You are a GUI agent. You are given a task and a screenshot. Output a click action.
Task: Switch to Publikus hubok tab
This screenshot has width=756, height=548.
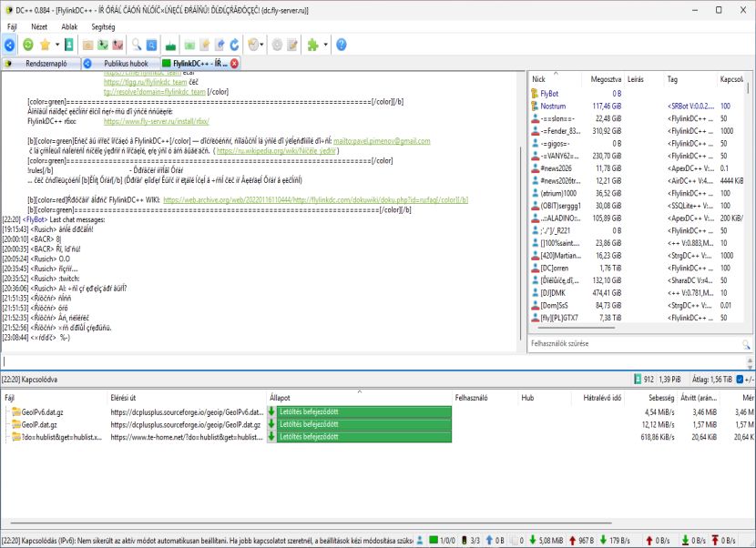point(120,63)
